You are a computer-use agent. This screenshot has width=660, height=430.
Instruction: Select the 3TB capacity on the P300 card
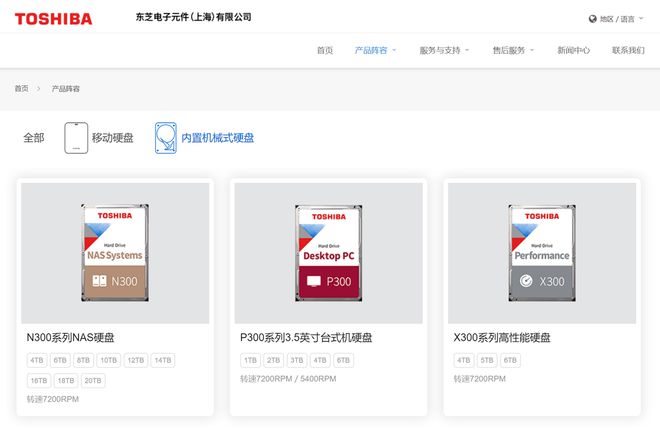(x=297, y=361)
